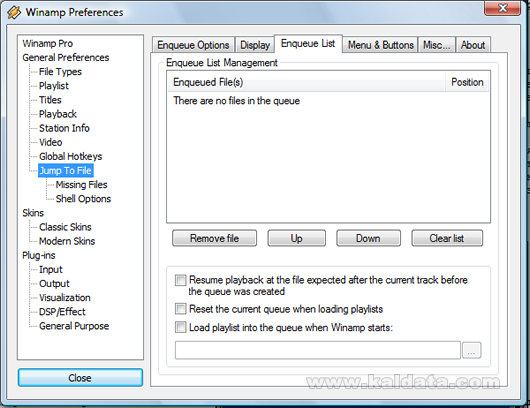Viewport: 530px width, 408px height.
Task: Open Modern Skins preferences
Action: click(x=67, y=241)
